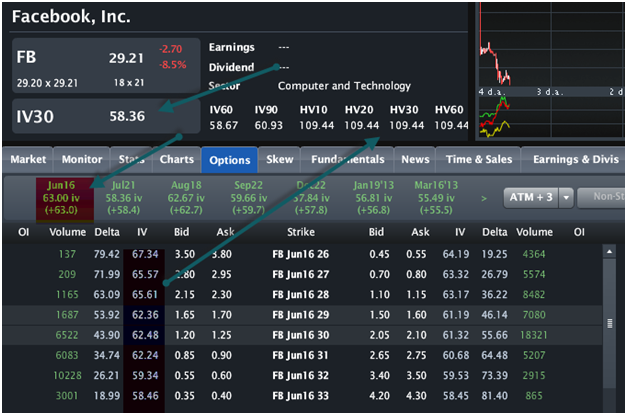625x413 pixels.
Task: Open the Charts tab
Action: click(177, 159)
